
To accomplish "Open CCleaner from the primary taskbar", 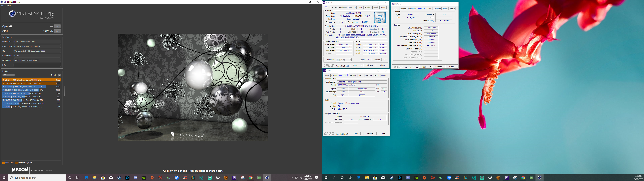I will point(185,178).
